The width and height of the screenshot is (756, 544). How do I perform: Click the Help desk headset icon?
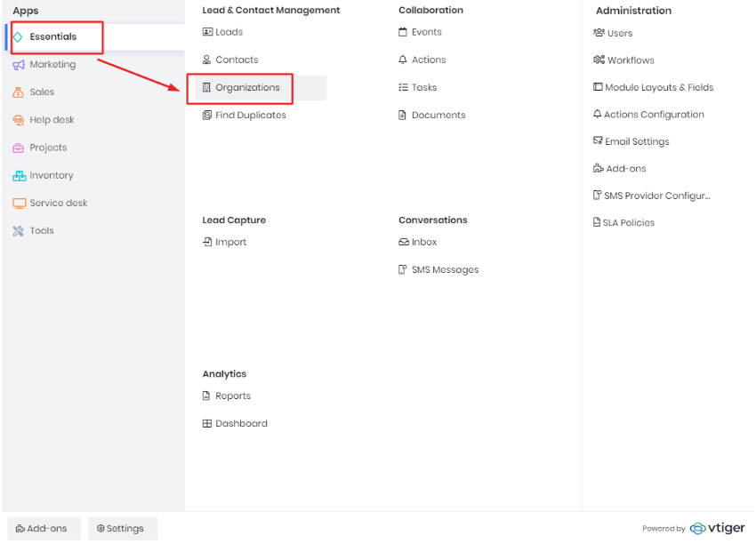[x=19, y=121]
